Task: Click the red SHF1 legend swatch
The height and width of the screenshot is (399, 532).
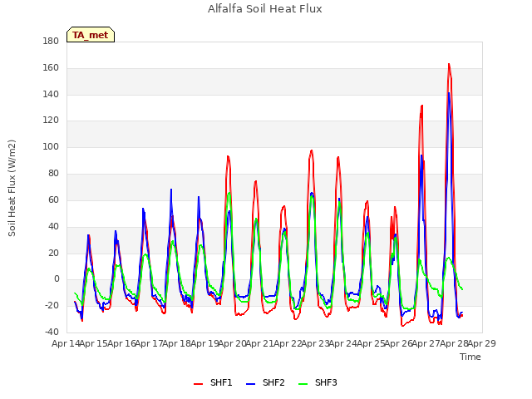Action: (198, 383)
